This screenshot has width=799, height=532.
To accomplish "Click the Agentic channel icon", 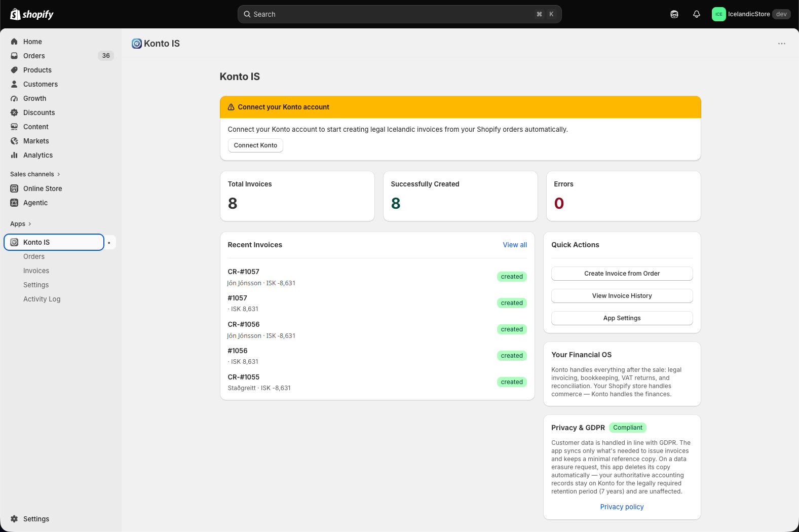I will (x=14, y=203).
